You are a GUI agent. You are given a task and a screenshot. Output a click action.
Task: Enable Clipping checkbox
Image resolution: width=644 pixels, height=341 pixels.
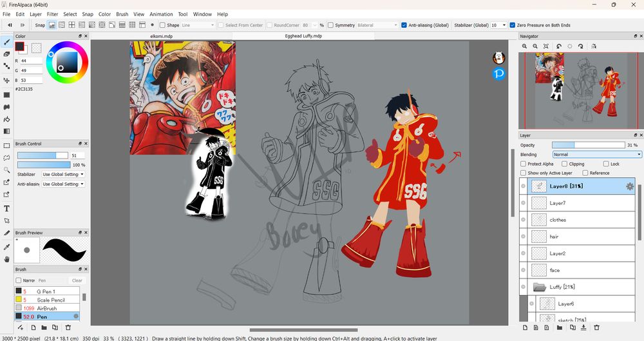(x=564, y=164)
